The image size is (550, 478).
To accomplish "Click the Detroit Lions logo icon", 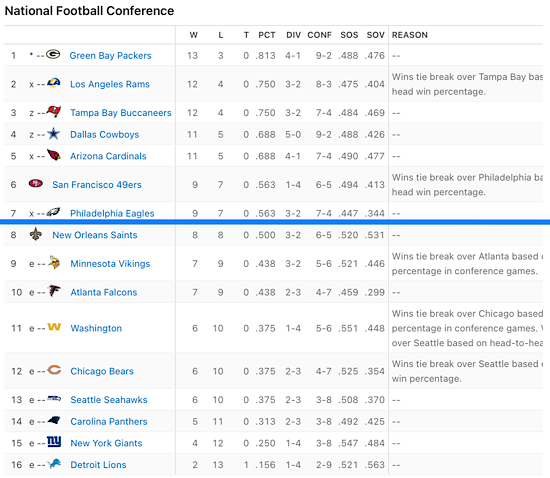I will point(54,464).
